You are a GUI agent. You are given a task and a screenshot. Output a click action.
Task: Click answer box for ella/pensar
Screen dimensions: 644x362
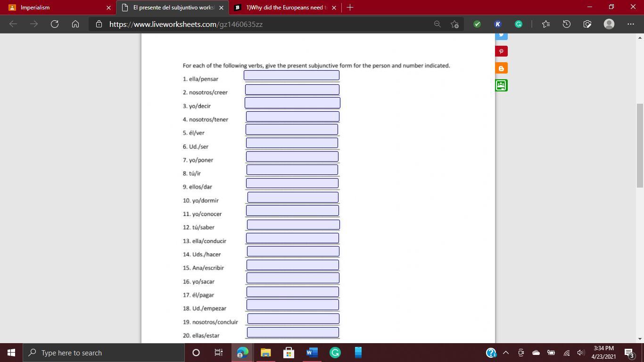[291, 75]
